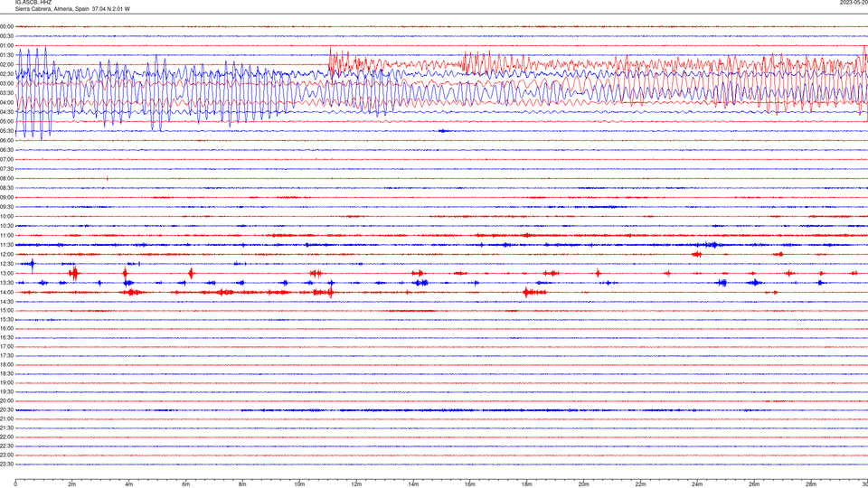The image size is (868, 488).
Task: Click the 04:30 time label
Action: (6, 112)
